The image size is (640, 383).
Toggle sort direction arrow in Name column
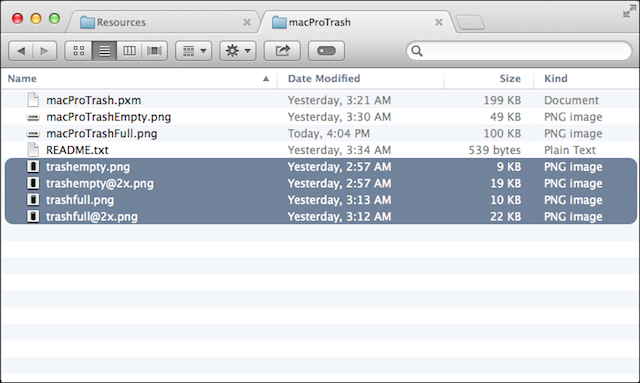pos(266,78)
